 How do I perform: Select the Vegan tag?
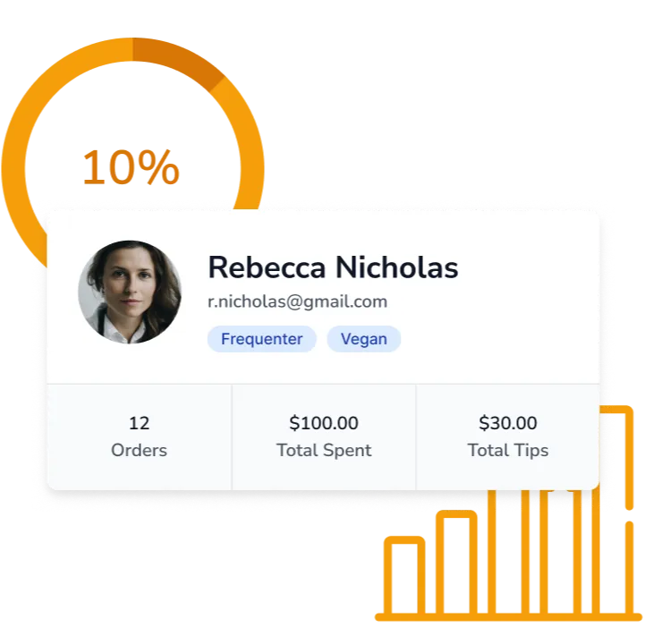(363, 339)
